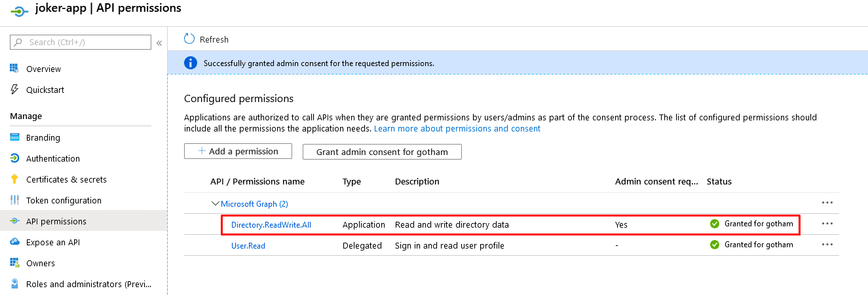Click the info icon in the consent banner
Screen dimensions: 868x295
(190, 63)
